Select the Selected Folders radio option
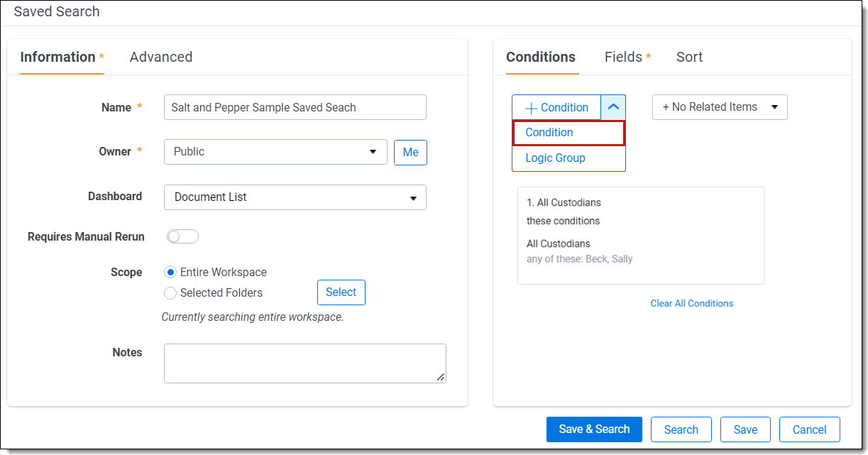 point(170,292)
